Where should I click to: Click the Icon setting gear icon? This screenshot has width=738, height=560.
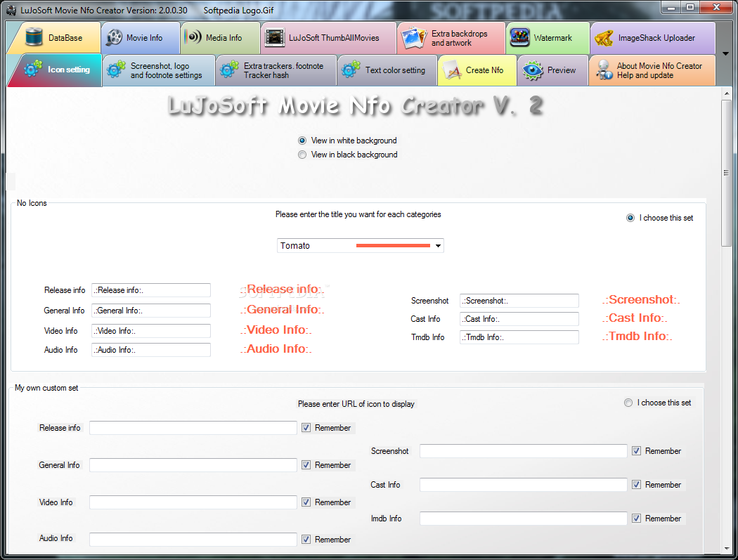coord(34,69)
